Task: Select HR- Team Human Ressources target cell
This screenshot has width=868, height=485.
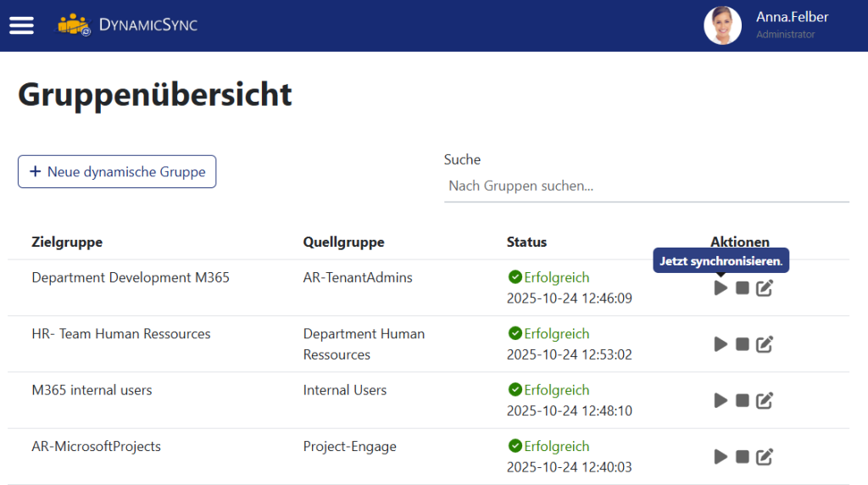Action: 121,334
